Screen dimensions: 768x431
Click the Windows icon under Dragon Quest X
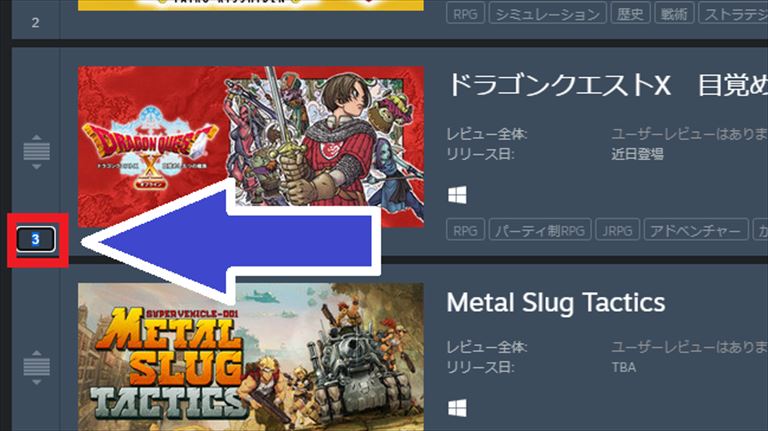[x=457, y=195]
